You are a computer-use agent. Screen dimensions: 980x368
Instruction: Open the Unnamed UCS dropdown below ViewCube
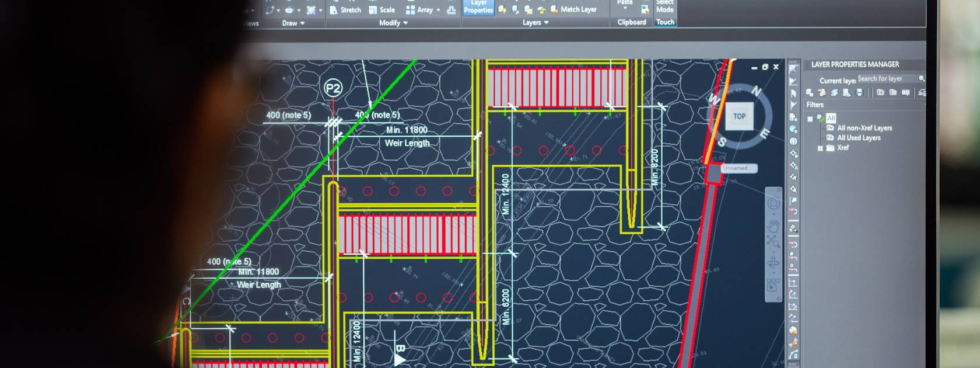click(739, 168)
